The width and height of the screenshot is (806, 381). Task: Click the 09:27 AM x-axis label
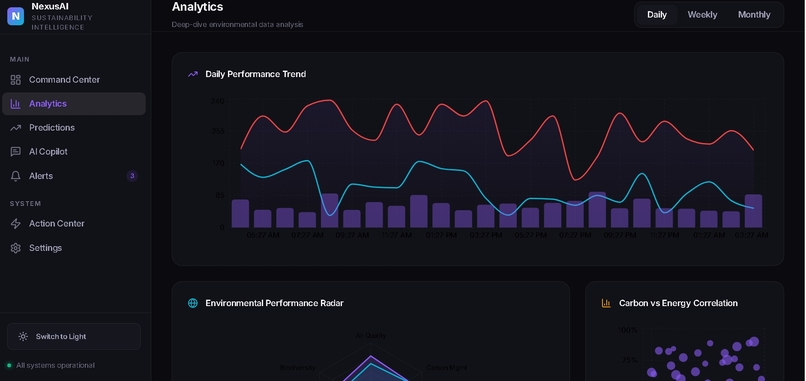352,235
